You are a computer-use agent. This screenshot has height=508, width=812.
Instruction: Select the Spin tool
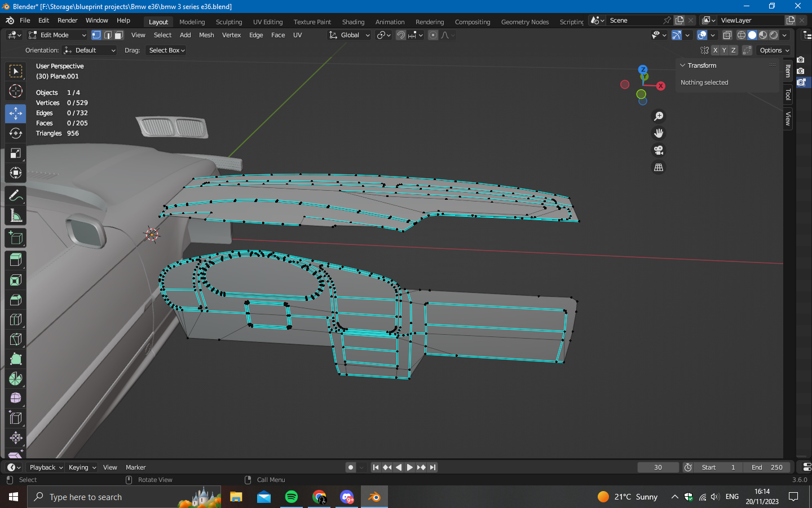pos(16,379)
